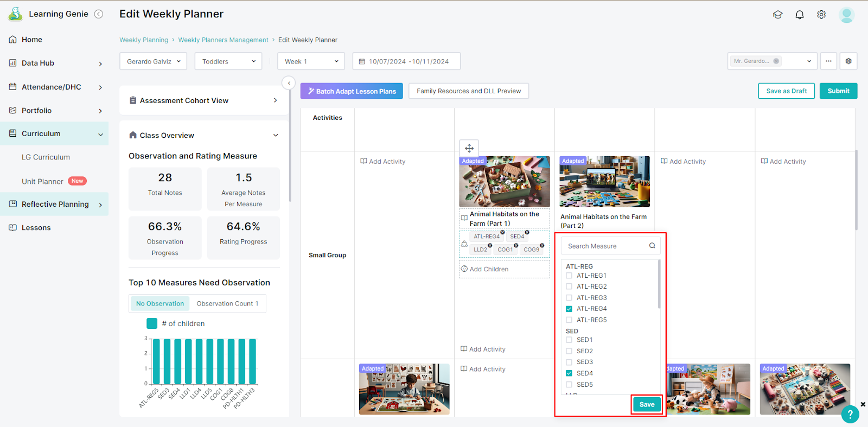Expand Assessment Cohort View
868x427 pixels.
[x=276, y=100]
